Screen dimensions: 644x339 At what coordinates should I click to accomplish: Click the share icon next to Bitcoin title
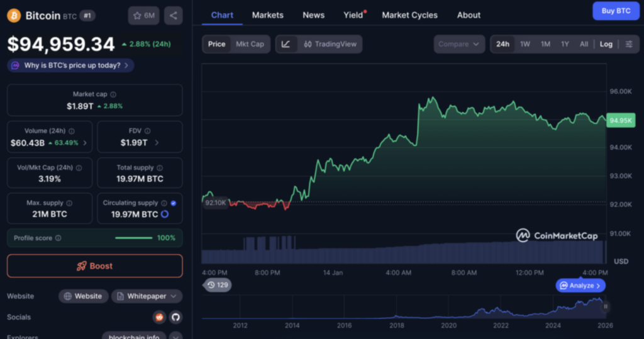click(x=173, y=16)
